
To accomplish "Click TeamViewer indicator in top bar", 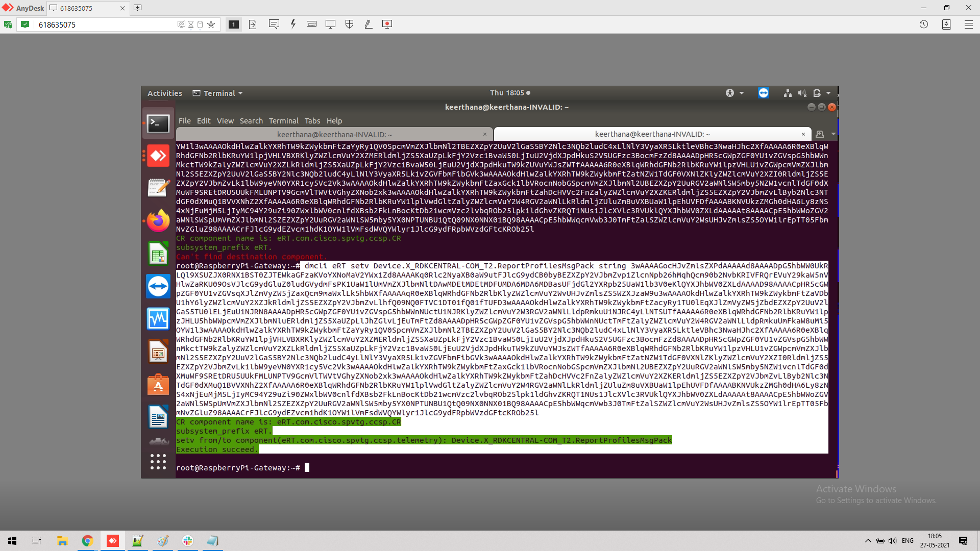I will click(x=764, y=93).
